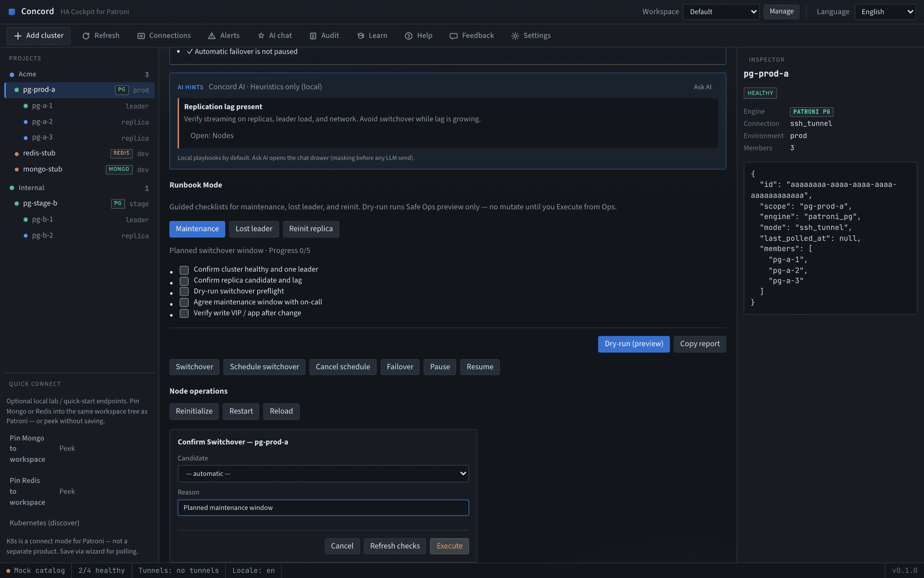Click the Pause button
The width and height of the screenshot is (924, 578).
pyautogui.click(x=440, y=367)
